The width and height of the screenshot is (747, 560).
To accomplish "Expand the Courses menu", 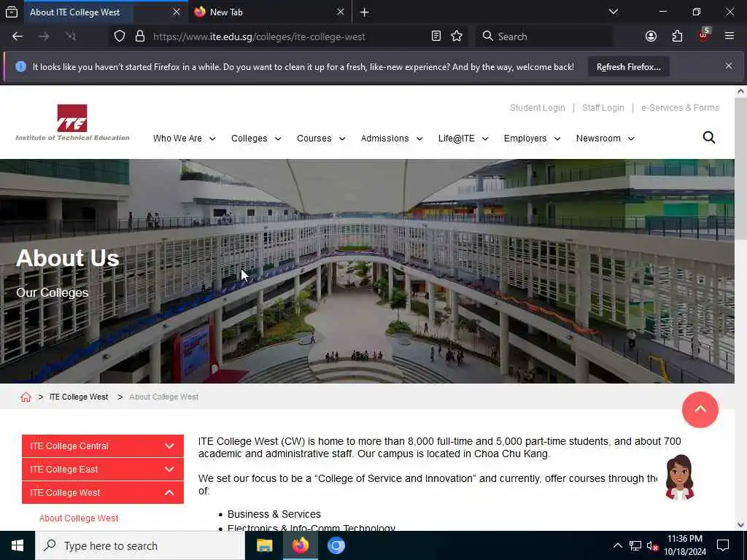I will [x=321, y=138].
